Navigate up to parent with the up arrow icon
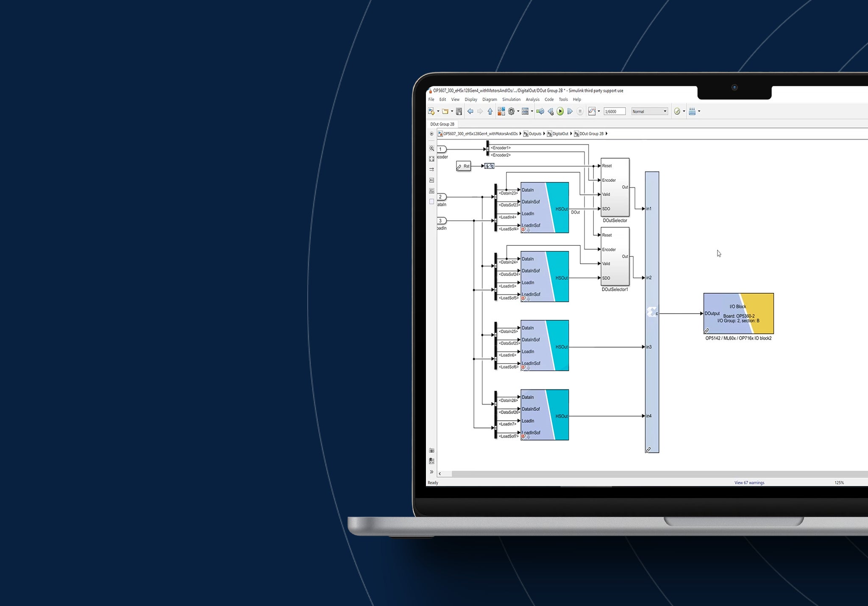 [490, 111]
